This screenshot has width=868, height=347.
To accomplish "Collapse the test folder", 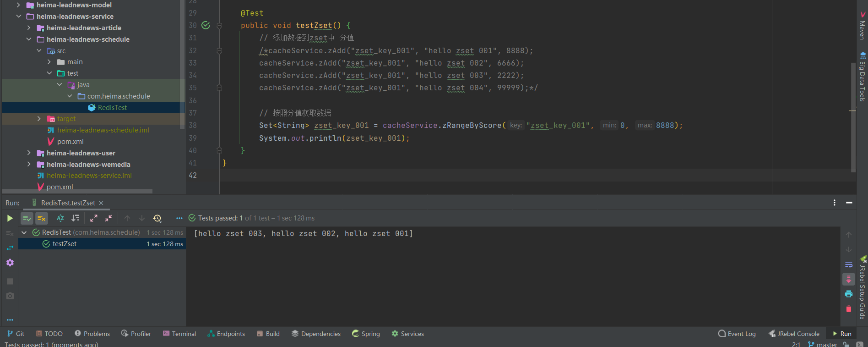I will (49, 73).
